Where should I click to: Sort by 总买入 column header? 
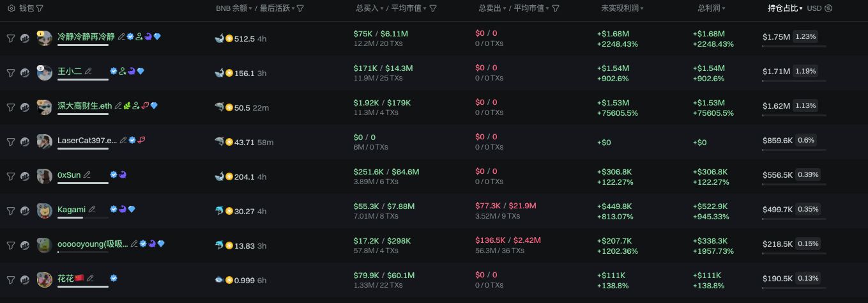pos(369,8)
